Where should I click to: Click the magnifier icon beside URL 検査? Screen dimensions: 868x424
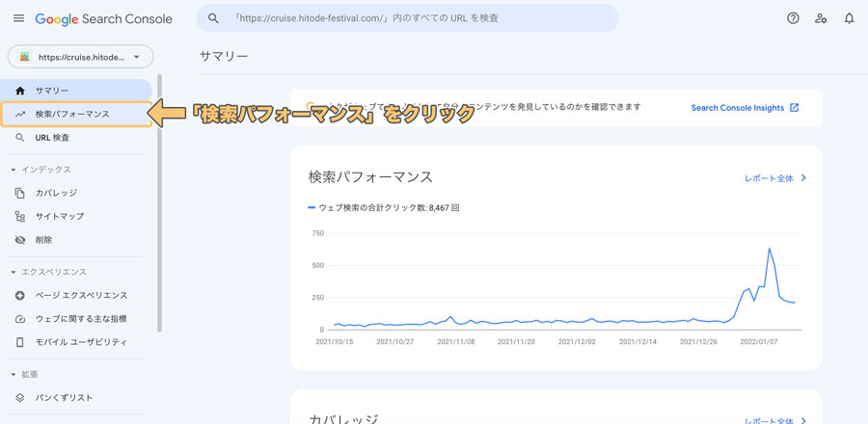[20, 138]
